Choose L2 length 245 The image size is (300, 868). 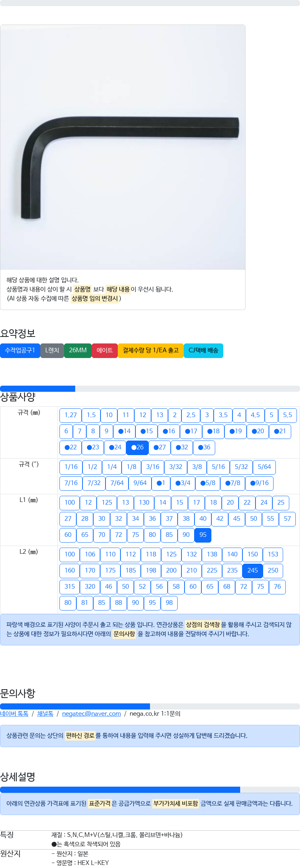[252, 571]
